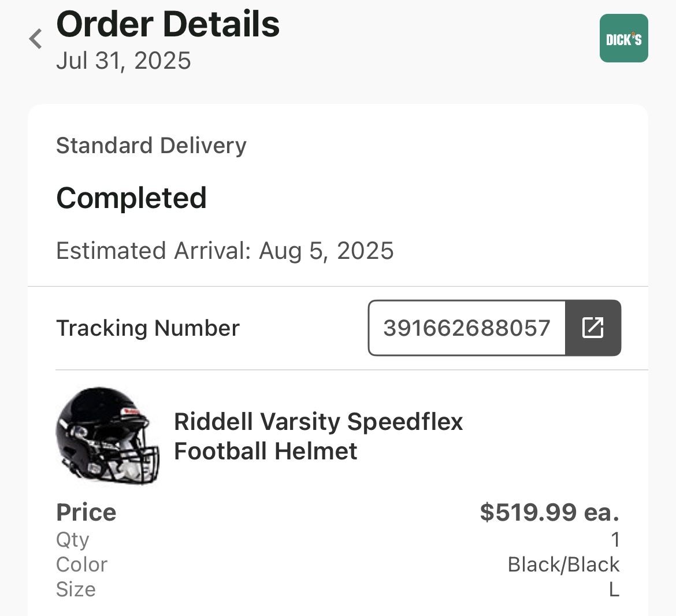The height and width of the screenshot is (616, 676).
Task: Tap the DICK'S logo badge
Action: click(x=623, y=38)
